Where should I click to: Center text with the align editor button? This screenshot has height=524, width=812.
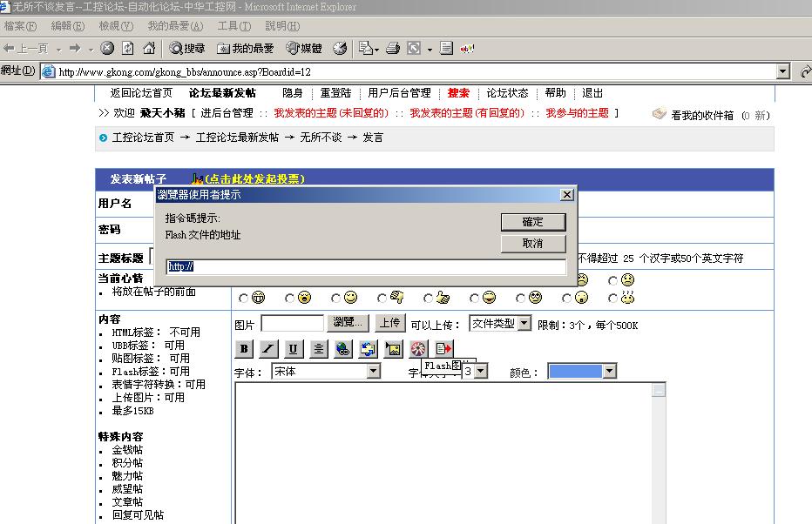pos(319,349)
